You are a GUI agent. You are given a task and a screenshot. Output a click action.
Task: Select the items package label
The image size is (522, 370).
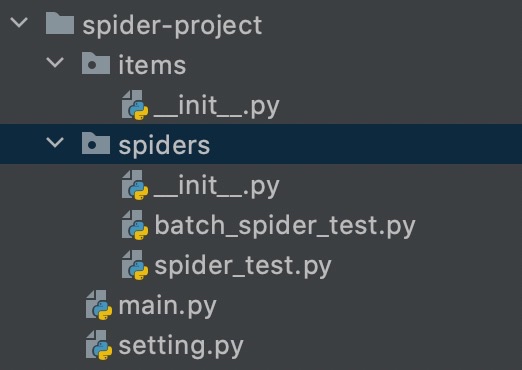152,65
